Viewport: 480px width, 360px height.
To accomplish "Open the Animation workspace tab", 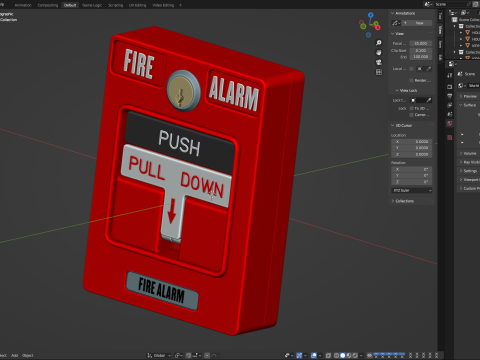I will [x=23, y=5].
